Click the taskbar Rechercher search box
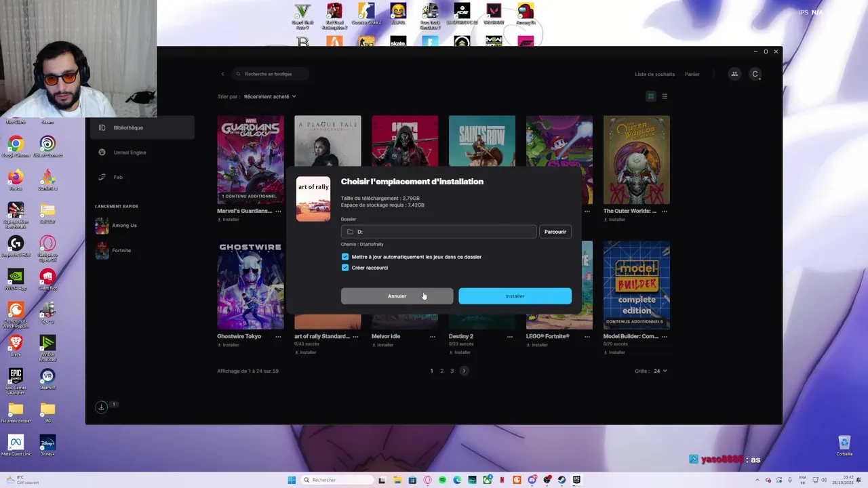 click(x=336, y=480)
